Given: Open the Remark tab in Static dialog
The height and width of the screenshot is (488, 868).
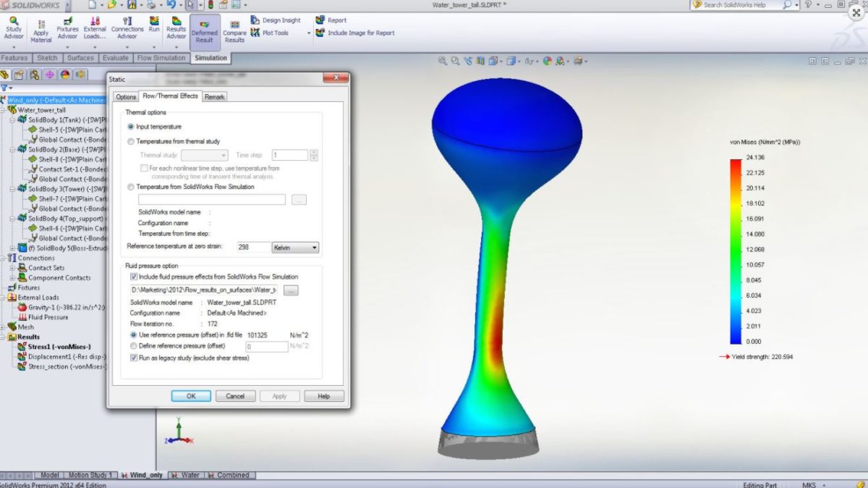Looking at the screenshot, I should pyautogui.click(x=214, y=96).
